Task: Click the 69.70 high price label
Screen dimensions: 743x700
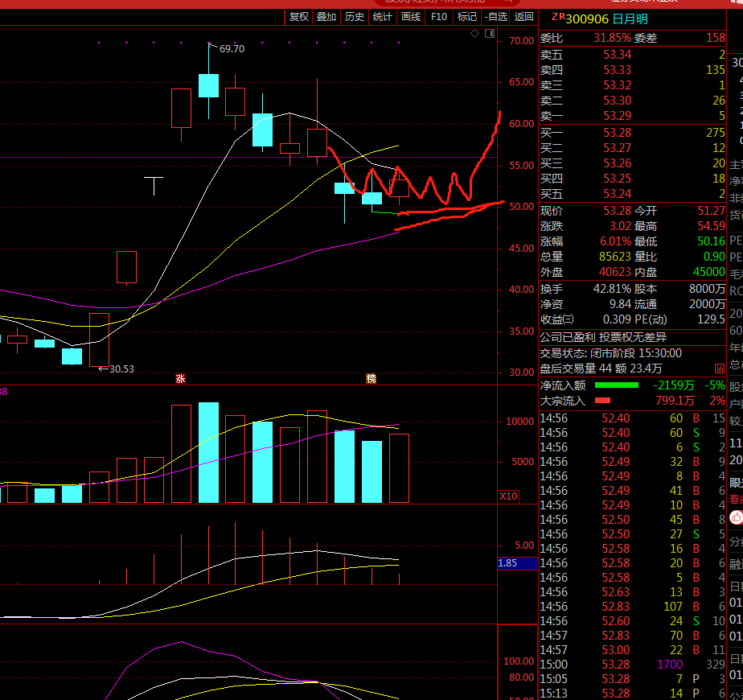Action: coord(232,49)
